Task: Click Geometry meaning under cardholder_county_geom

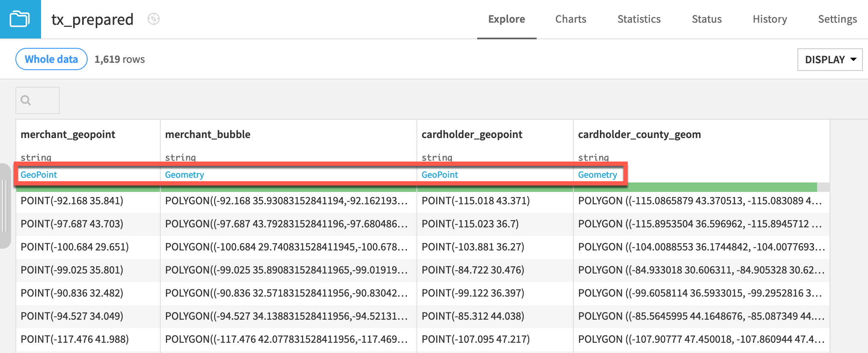Action: point(598,175)
